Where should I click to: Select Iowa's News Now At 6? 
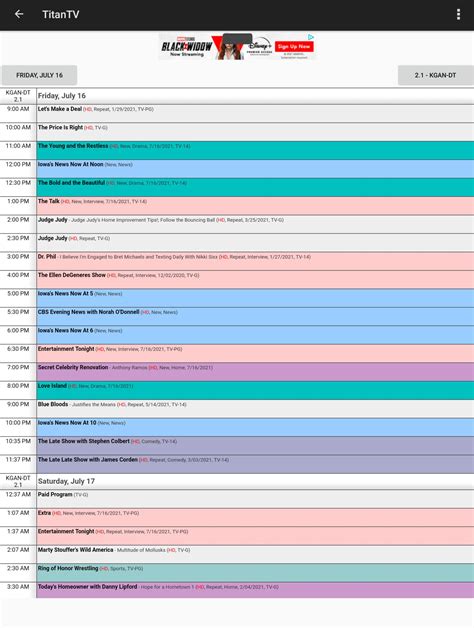pyautogui.click(x=255, y=335)
